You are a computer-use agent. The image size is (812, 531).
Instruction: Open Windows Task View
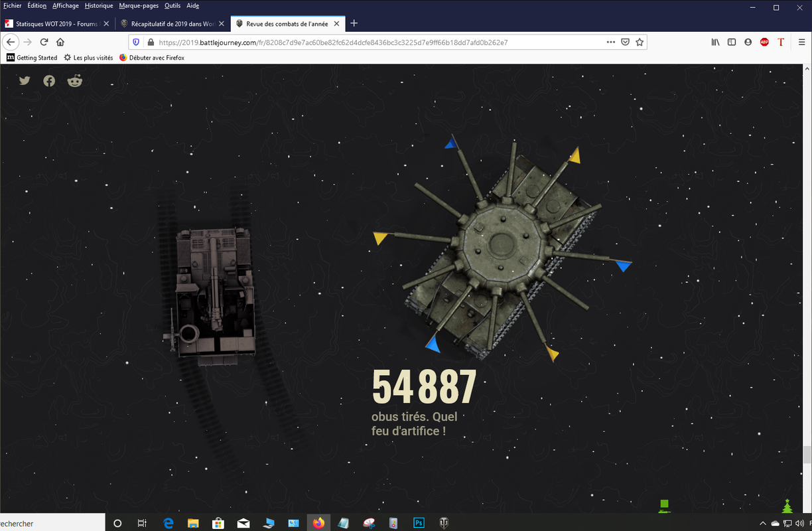coord(142,523)
